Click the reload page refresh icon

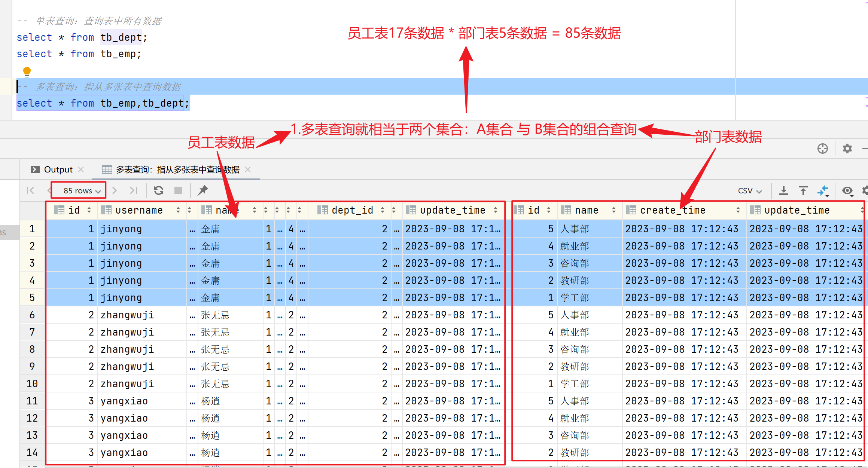[159, 190]
